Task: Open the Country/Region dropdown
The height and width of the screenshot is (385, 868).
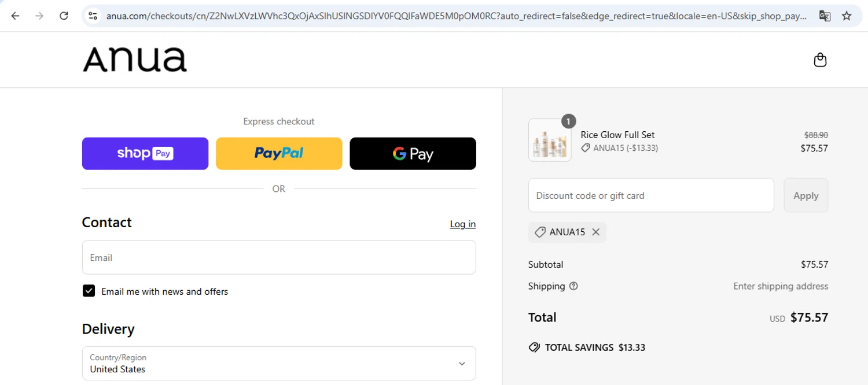Action: pos(279,363)
